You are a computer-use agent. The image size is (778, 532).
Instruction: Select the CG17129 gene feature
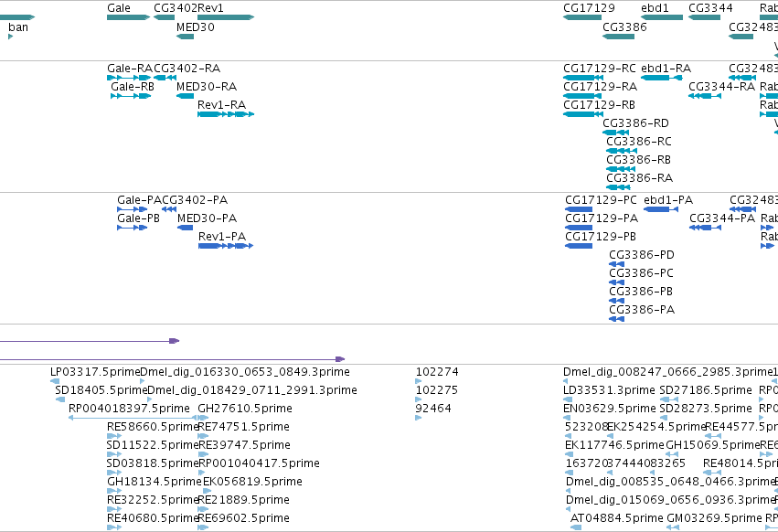[582, 17]
